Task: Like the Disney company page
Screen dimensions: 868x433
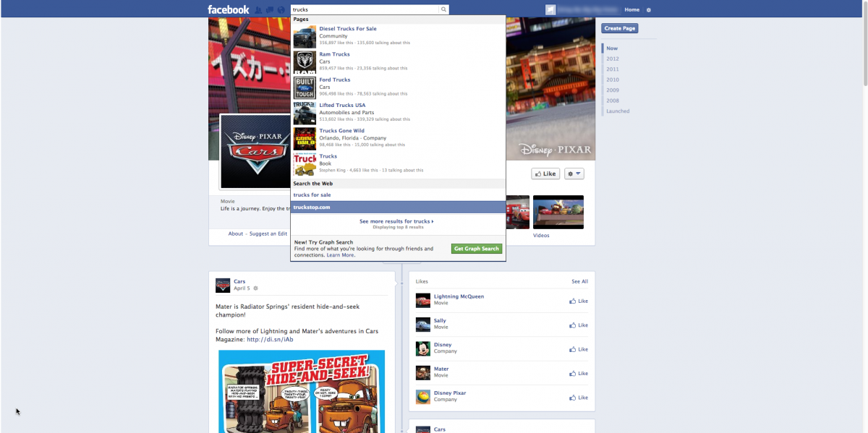Action: coord(579,349)
